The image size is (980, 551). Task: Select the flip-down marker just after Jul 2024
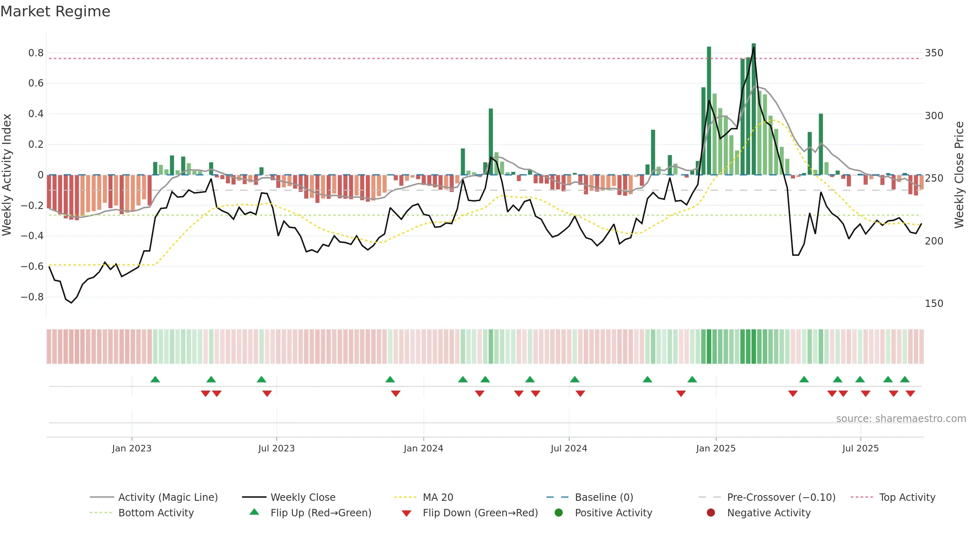coord(580,393)
